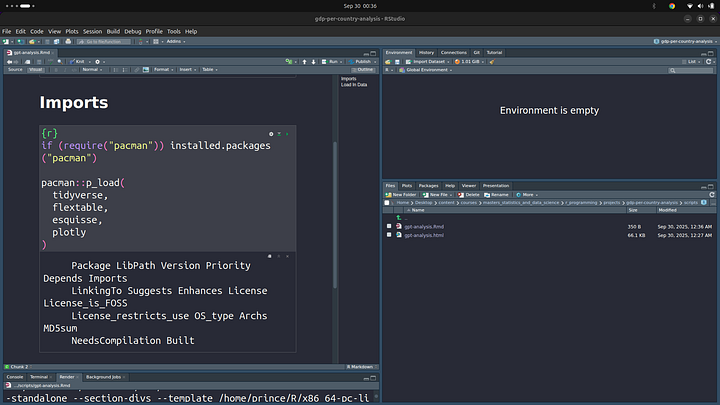This screenshot has height=405, width=720.
Task: Go to next chunk with down arrow
Action: [314, 62]
